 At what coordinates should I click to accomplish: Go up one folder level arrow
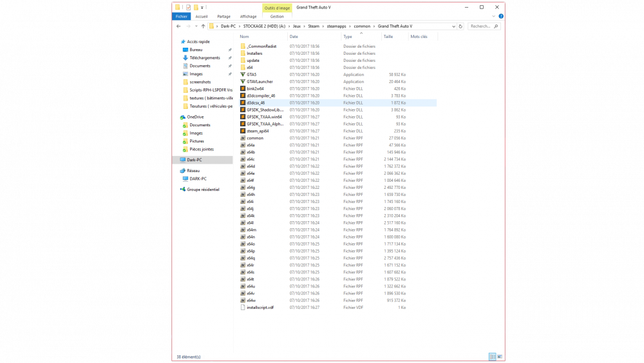pyautogui.click(x=203, y=26)
